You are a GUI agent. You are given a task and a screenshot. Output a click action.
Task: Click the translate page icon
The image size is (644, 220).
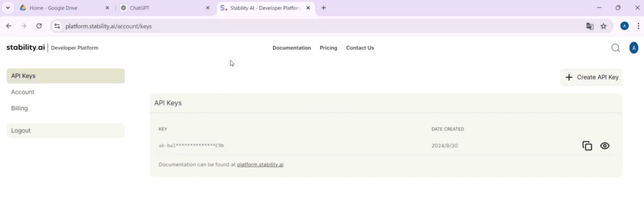click(x=590, y=26)
